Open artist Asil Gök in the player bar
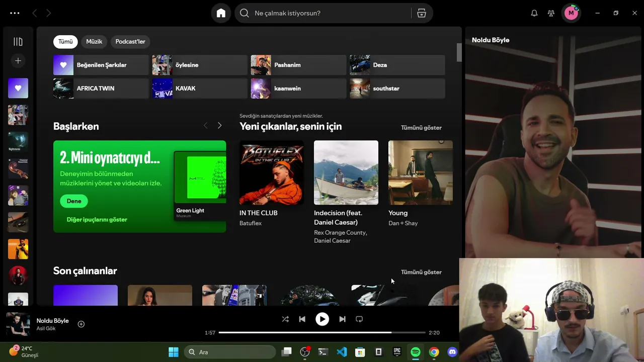 (46, 329)
